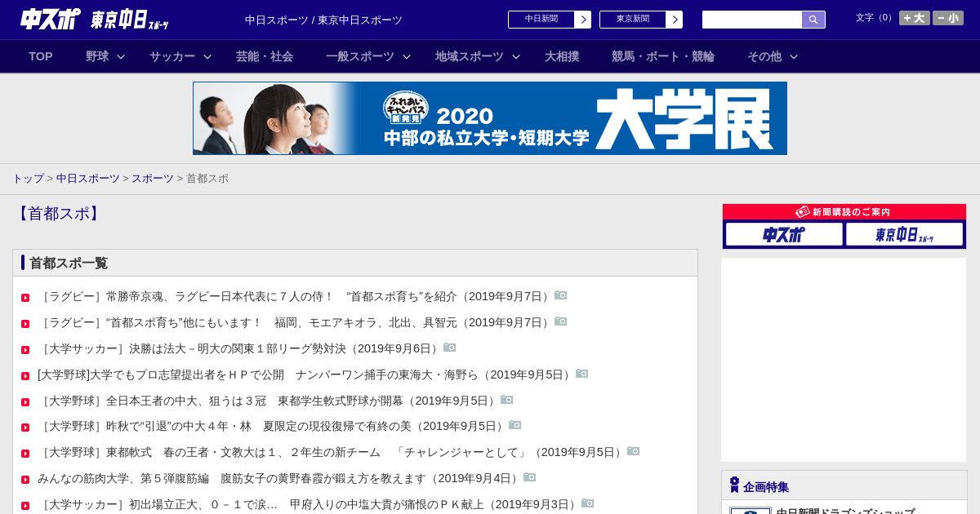Go to TOP menu item
Viewport: 980px width, 514px height.
click(41, 56)
